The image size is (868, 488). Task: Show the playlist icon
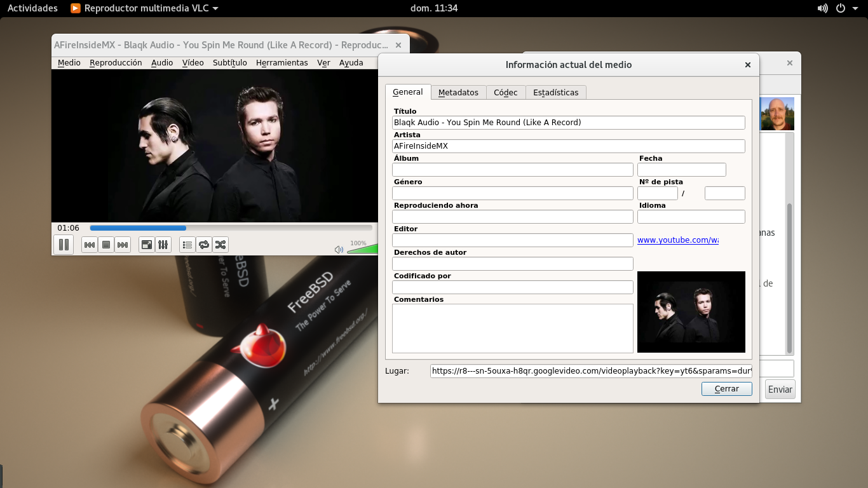coord(187,245)
